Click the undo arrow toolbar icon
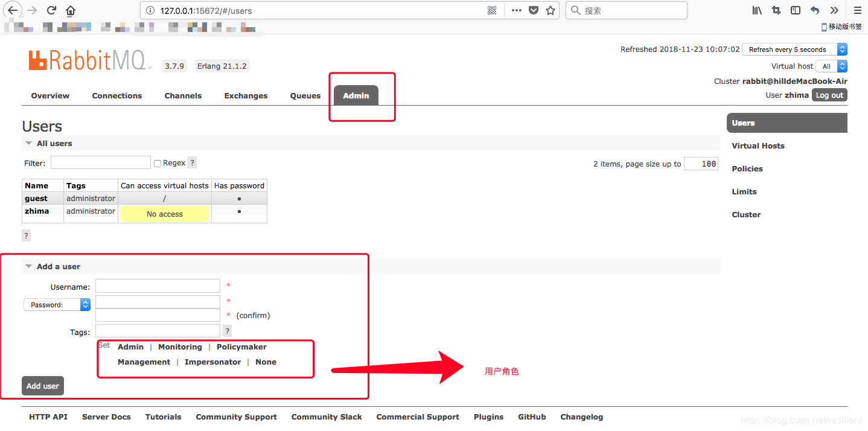This screenshot has height=431, width=868. (x=815, y=10)
